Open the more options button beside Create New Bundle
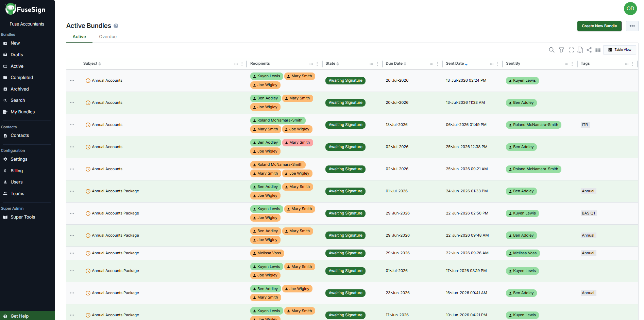This screenshot has width=644, height=320. coord(632,26)
